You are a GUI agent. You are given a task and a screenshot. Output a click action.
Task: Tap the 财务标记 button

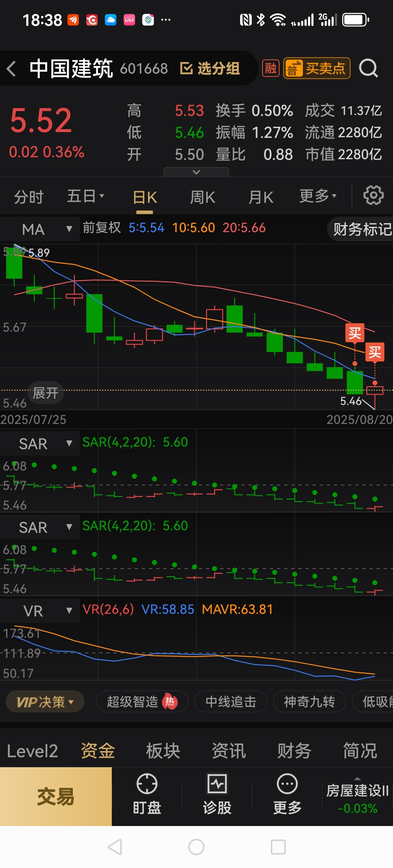click(x=360, y=229)
